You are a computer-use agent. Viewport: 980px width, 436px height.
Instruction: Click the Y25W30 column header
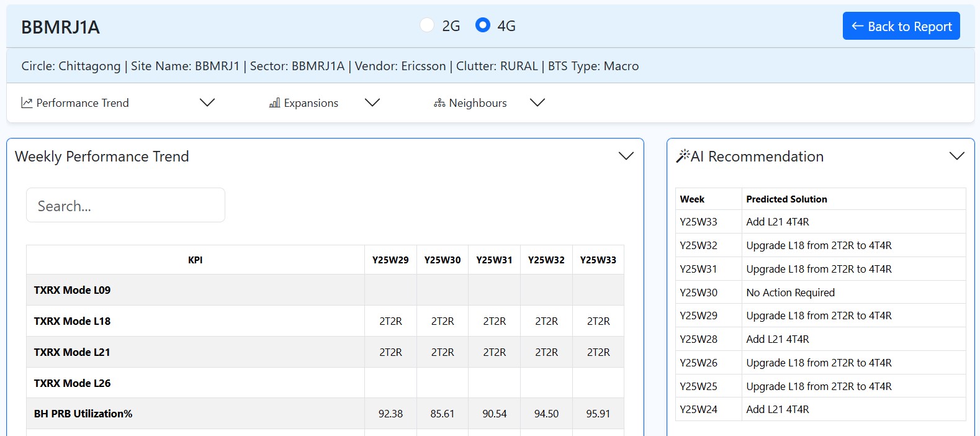click(443, 260)
